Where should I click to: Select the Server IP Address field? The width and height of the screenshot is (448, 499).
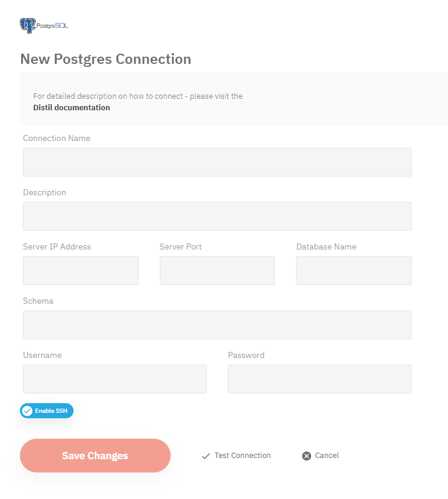tap(81, 271)
